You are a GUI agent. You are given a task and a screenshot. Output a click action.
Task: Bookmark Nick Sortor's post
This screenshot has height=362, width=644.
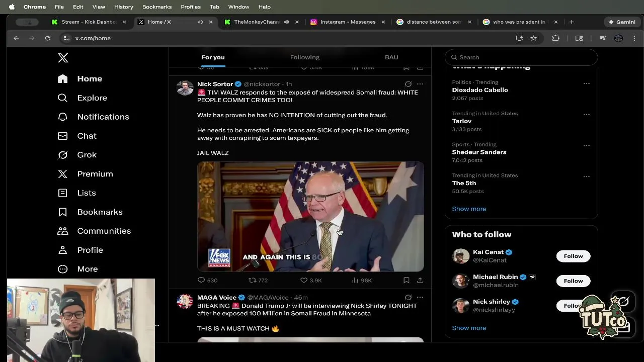(407, 280)
